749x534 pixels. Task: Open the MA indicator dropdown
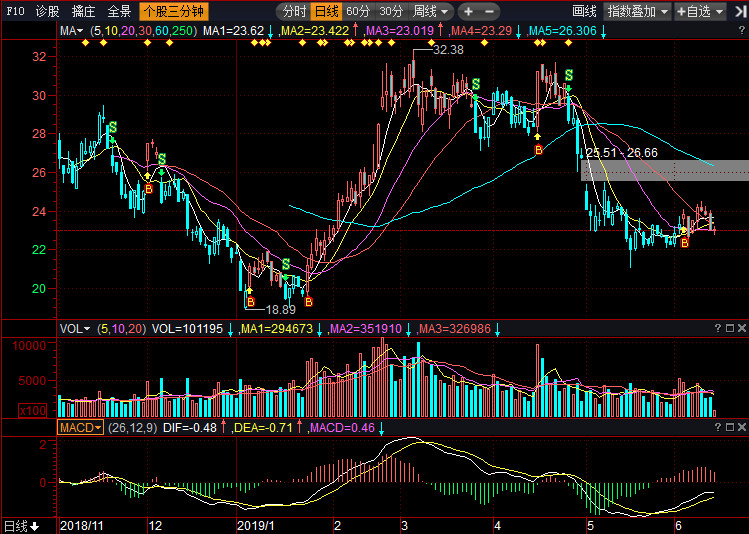coord(73,32)
